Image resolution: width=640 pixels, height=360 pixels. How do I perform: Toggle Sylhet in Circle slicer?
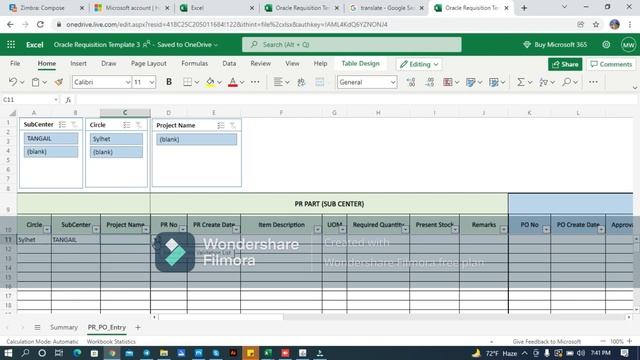[x=116, y=139]
